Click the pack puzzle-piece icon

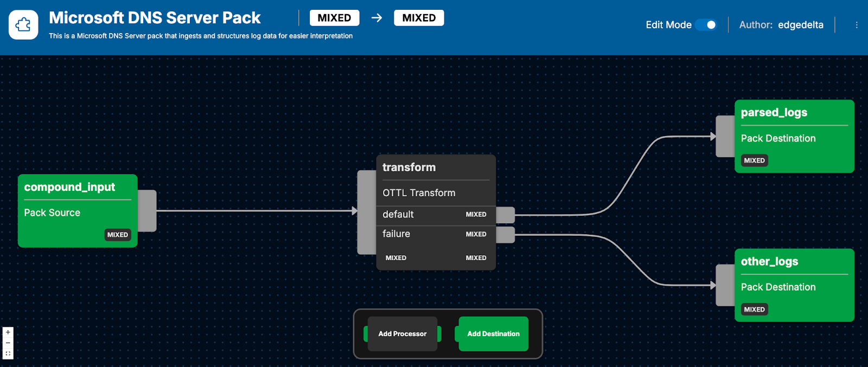(x=23, y=25)
